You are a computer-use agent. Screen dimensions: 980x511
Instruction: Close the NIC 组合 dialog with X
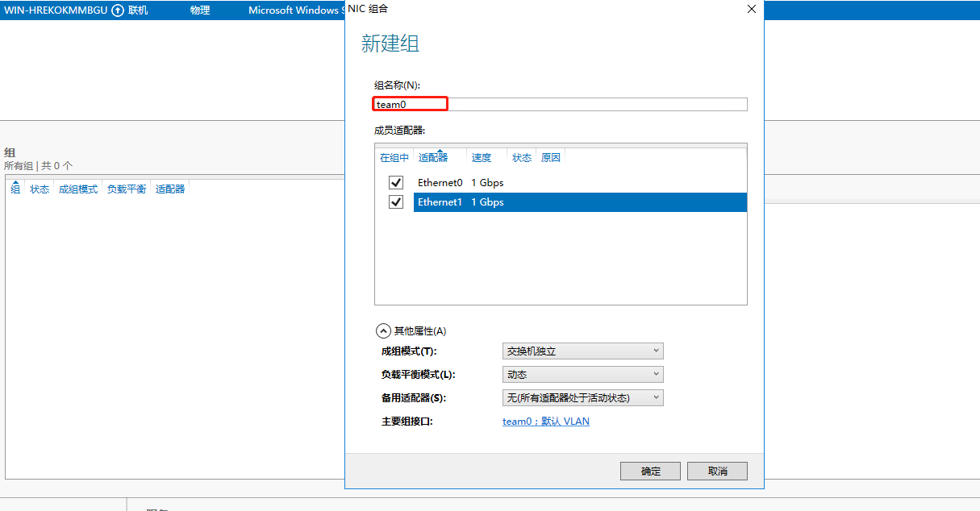click(752, 9)
